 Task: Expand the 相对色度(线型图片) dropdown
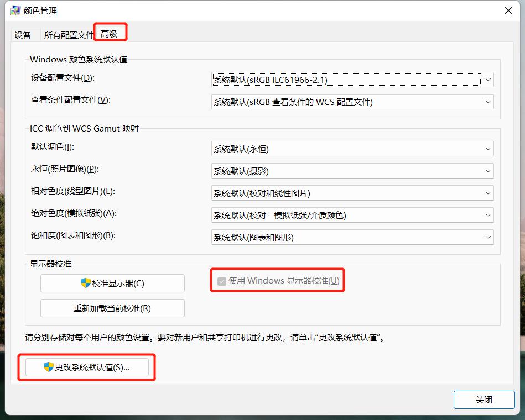pos(487,192)
